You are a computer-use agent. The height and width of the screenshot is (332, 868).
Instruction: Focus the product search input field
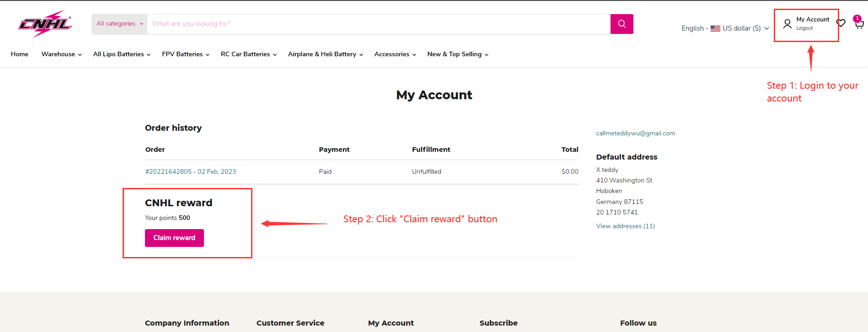point(378,24)
